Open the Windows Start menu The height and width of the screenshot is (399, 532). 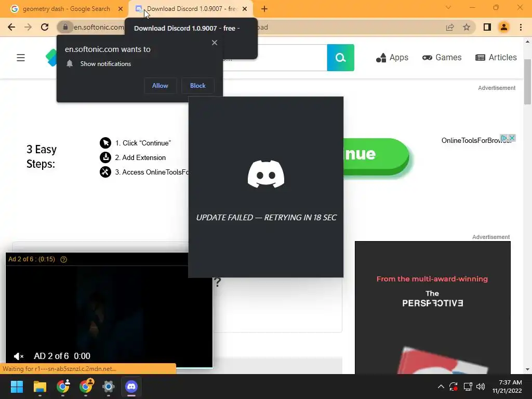[x=17, y=387]
